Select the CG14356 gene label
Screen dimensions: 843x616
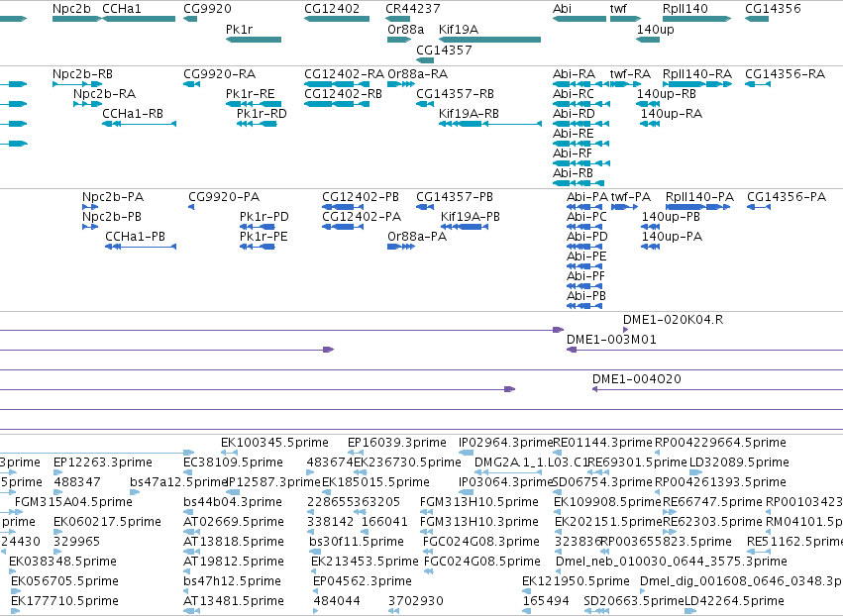pos(773,9)
